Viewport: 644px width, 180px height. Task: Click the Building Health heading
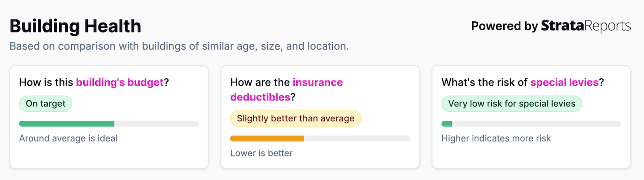[x=75, y=26]
